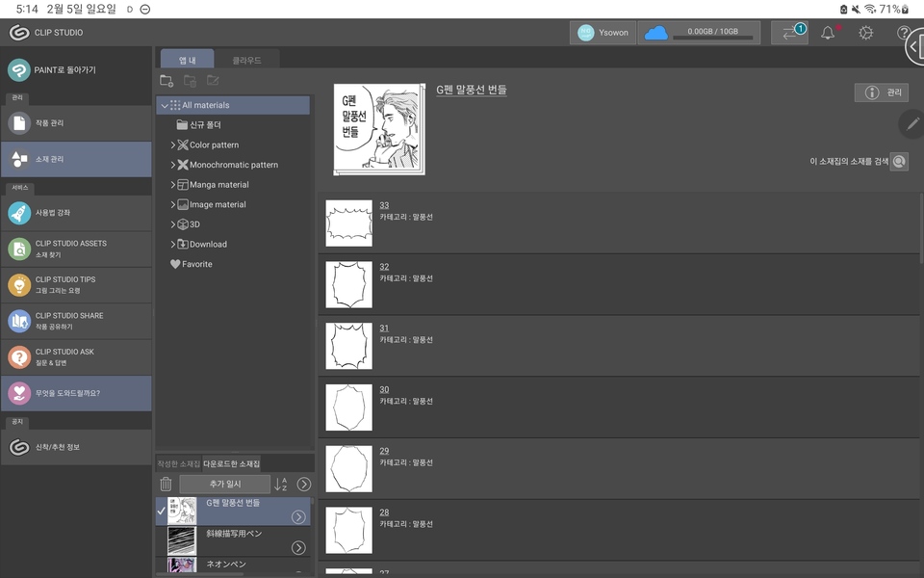Switch to 작성한 소재집 tab
This screenshot has height=578, width=924.
click(179, 464)
